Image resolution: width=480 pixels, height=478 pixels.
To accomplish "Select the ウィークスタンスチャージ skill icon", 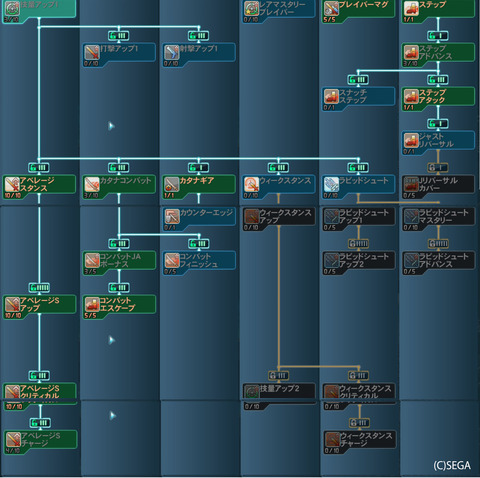I will pos(332,439).
